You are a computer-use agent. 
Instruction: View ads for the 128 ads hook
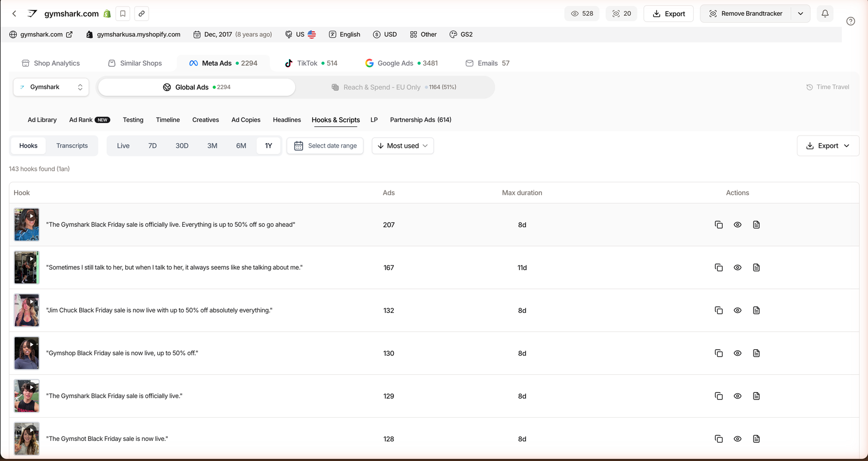click(737, 439)
